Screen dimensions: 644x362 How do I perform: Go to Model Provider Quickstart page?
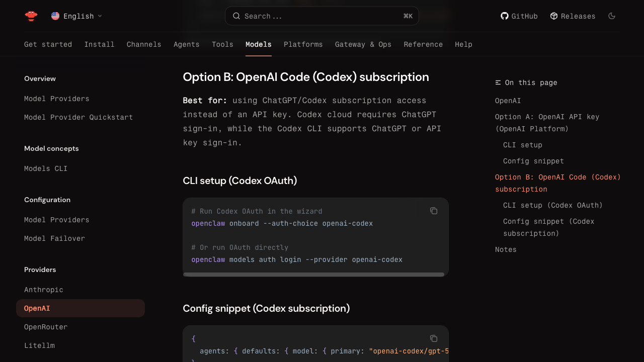[78, 117]
